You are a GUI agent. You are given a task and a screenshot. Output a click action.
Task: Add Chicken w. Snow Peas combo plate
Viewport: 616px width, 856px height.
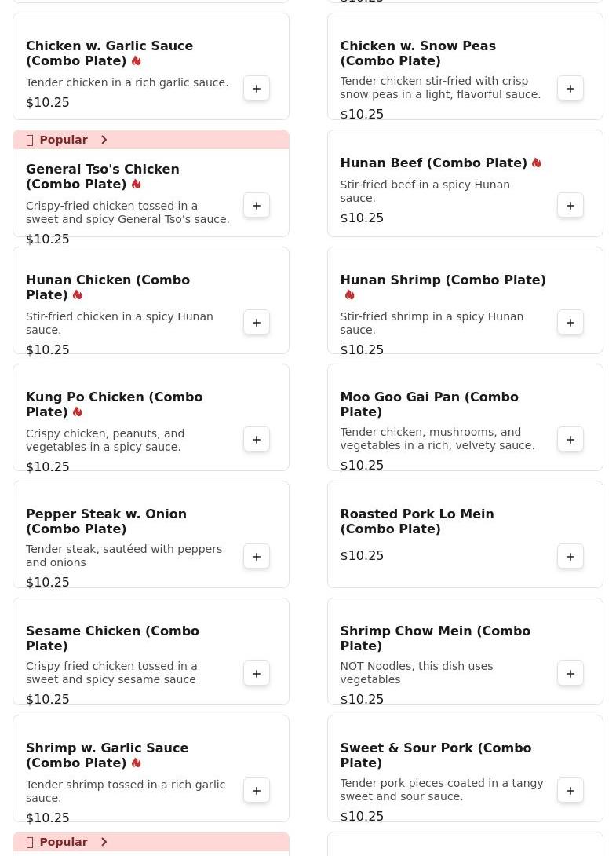(x=570, y=89)
